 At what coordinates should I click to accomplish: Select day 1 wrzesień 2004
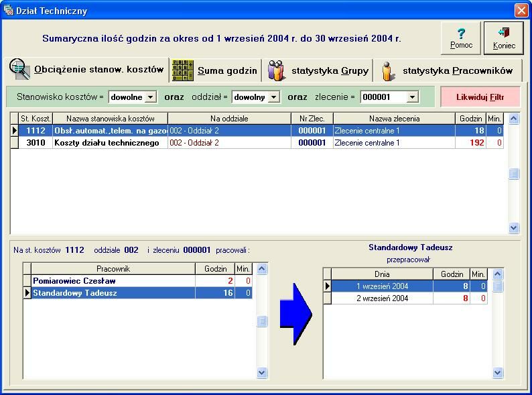[x=405, y=286]
